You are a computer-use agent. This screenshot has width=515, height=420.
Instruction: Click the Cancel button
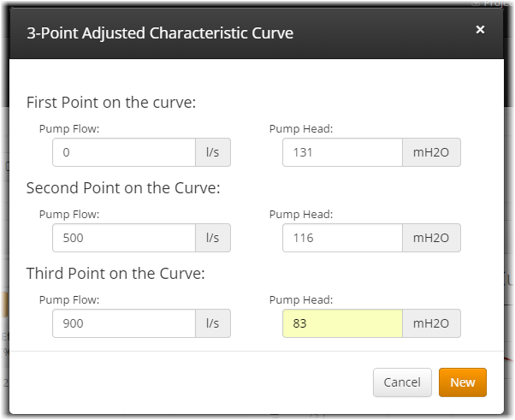point(402,382)
